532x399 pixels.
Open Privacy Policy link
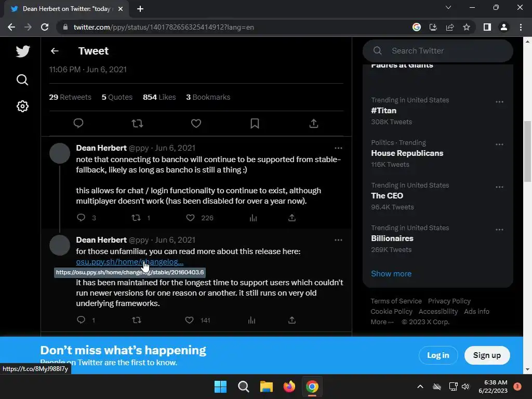click(x=449, y=301)
